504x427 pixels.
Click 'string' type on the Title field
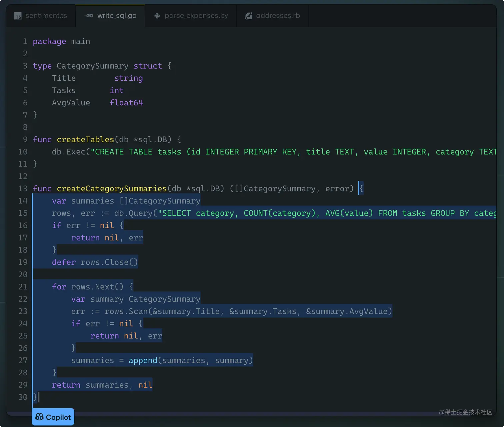(x=129, y=78)
